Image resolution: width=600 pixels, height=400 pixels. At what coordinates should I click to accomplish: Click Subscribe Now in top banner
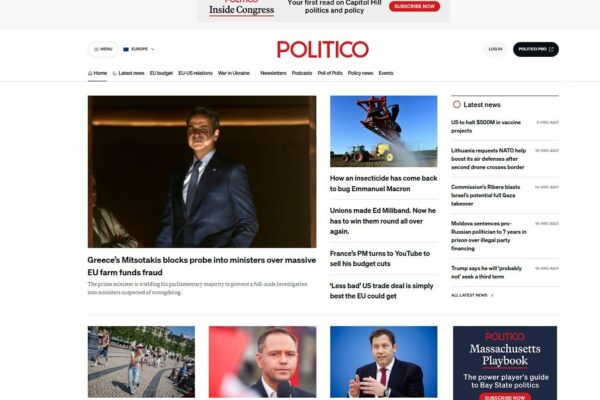[x=414, y=6]
